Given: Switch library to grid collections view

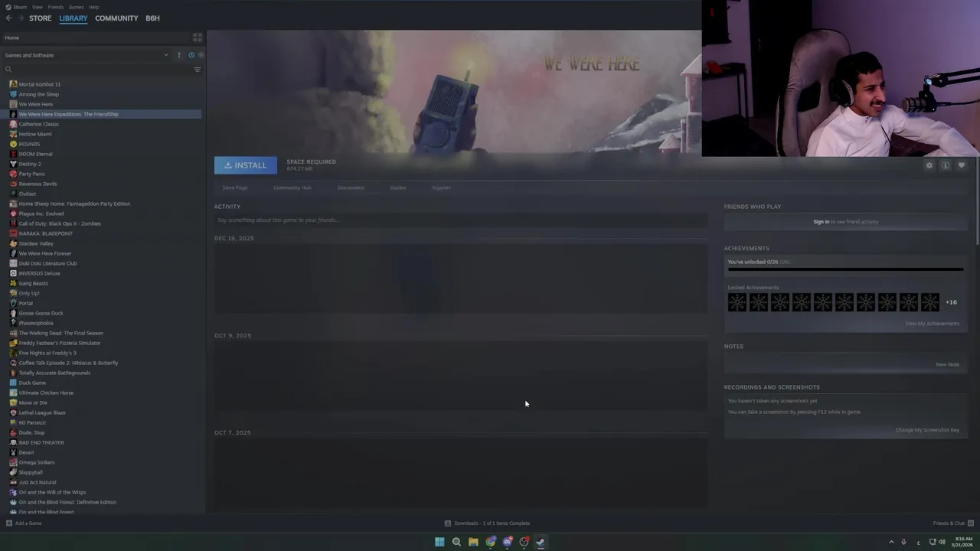Looking at the screenshot, I should click(x=197, y=37).
